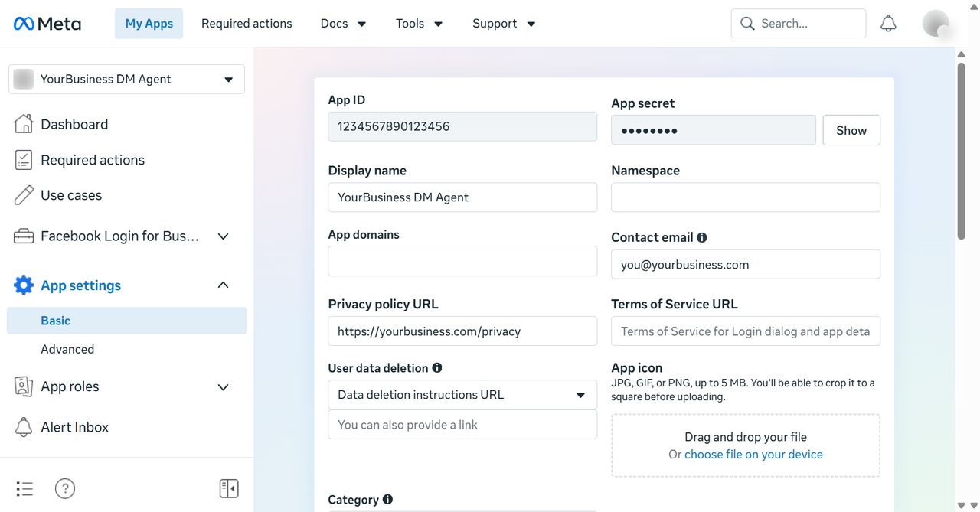Click the Use cases pencil icon

[24, 195]
